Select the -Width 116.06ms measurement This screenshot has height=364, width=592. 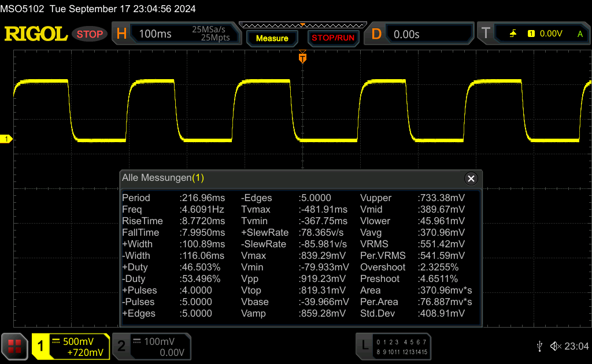click(x=173, y=255)
